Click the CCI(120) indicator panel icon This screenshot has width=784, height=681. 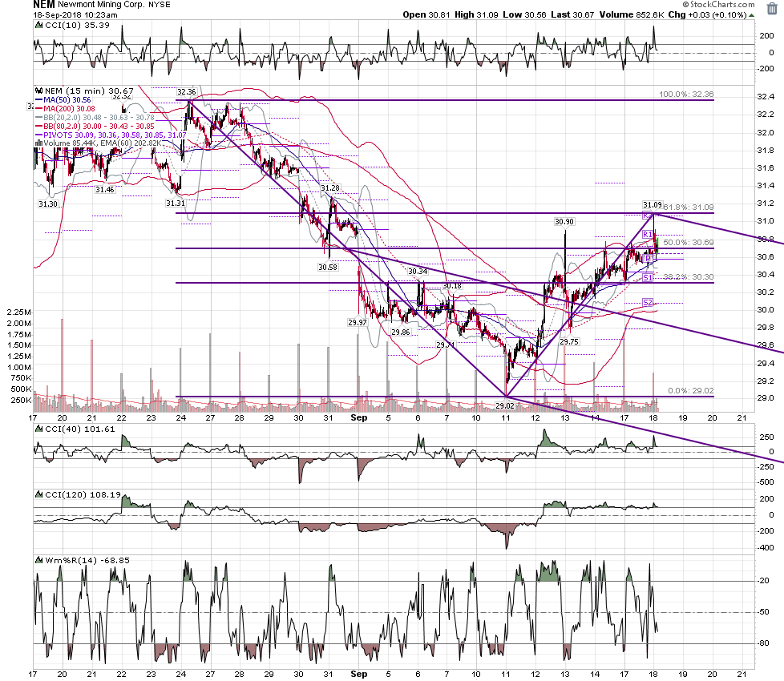38,494
